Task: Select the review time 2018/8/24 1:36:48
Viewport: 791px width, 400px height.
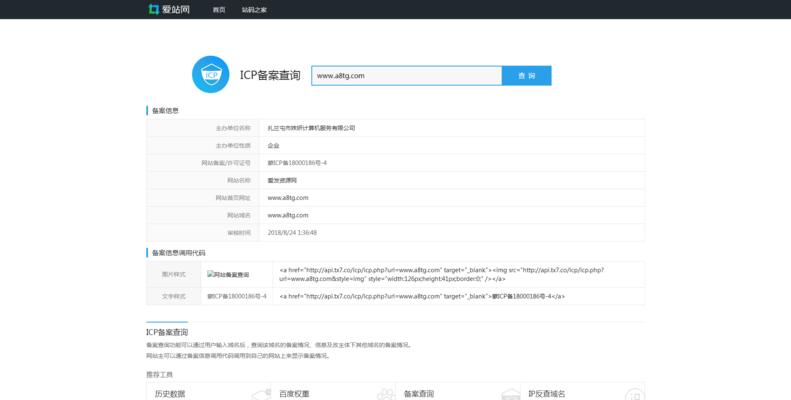Action: coord(292,233)
